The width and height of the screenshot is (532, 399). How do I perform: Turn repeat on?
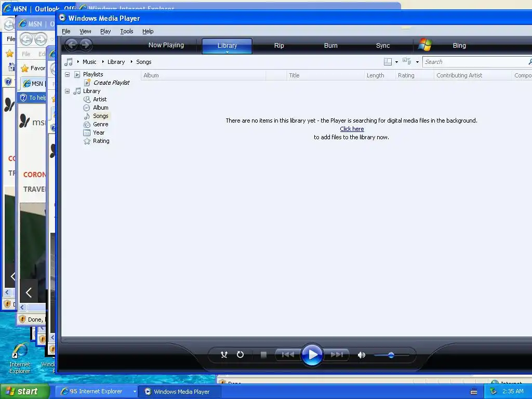(x=240, y=355)
